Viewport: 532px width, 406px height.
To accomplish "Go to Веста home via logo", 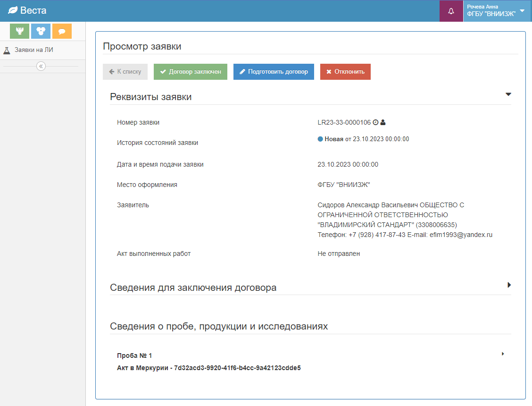I will 27,10.
